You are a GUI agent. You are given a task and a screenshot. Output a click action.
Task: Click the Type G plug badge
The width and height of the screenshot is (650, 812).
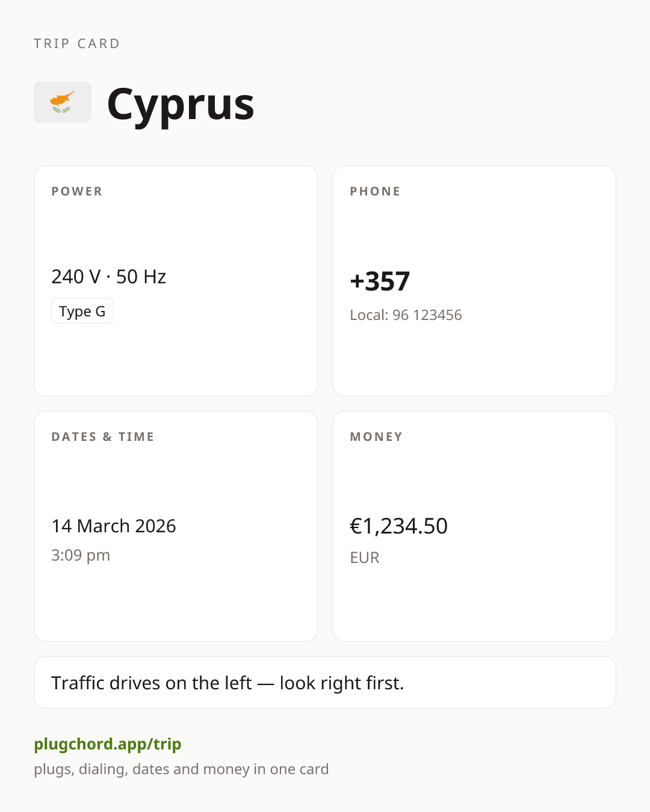(82, 311)
